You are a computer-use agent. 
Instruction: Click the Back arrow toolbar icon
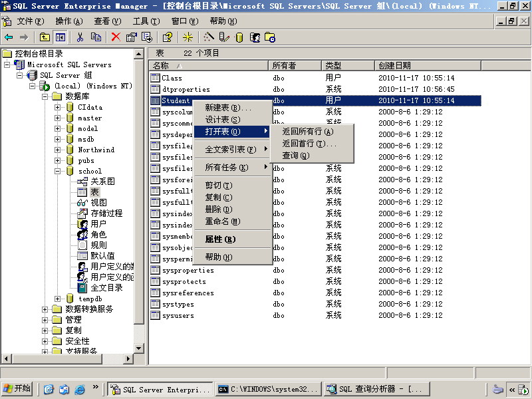(9, 37)
